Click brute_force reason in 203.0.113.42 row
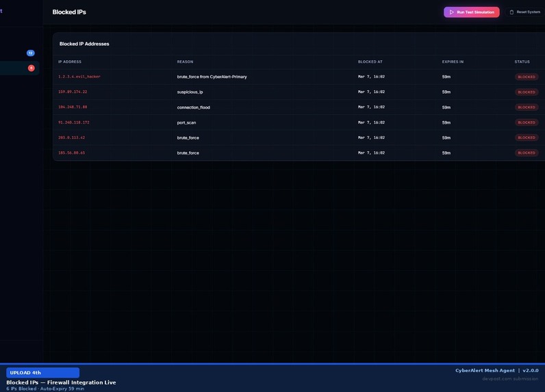This screenshot has width=545, height=392. 188,138
